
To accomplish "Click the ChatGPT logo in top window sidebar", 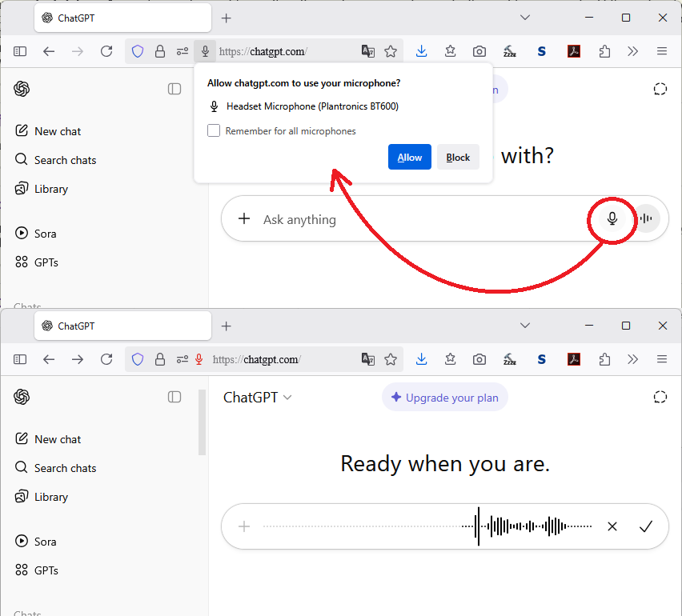I will 22,89.
